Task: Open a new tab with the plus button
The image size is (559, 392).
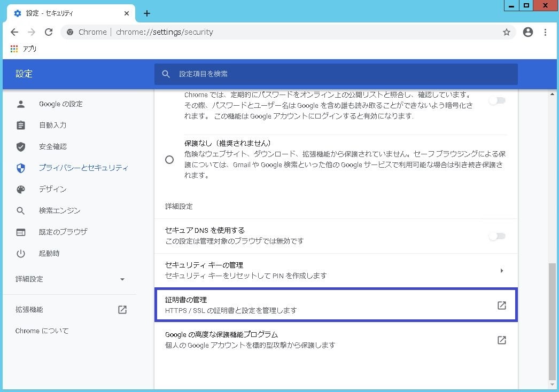Action: [147, 13]
